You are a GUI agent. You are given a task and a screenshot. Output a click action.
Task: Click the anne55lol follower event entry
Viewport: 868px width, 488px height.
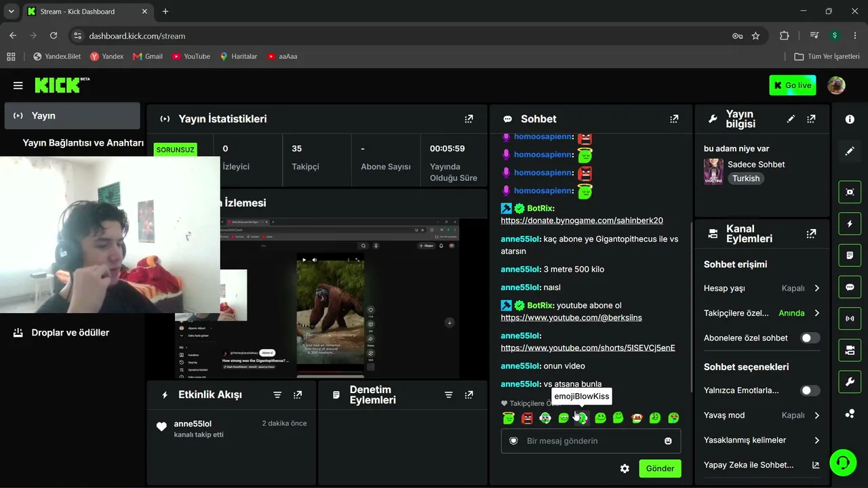tap(233, 428)
